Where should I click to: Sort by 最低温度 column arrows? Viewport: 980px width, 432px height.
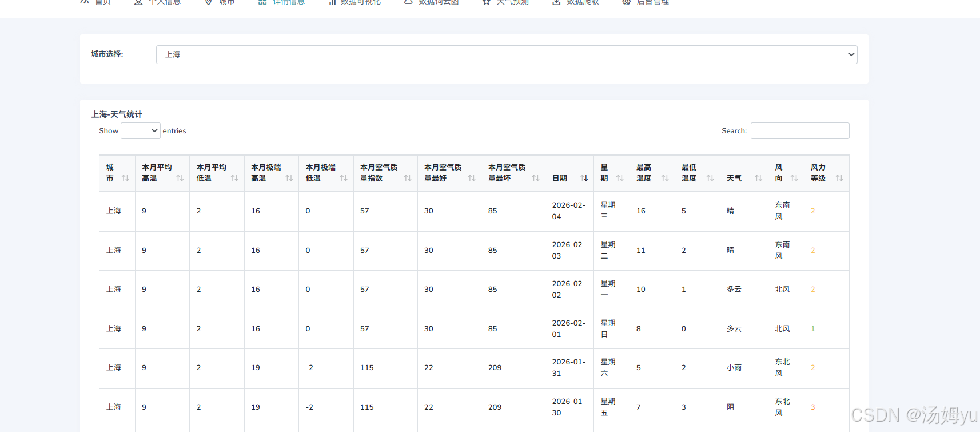point(710,178)
